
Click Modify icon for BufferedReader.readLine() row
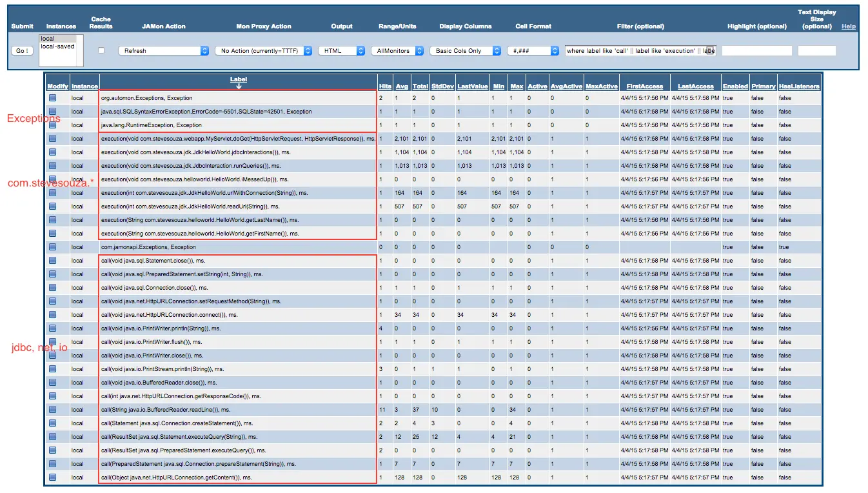click(53, 410)
